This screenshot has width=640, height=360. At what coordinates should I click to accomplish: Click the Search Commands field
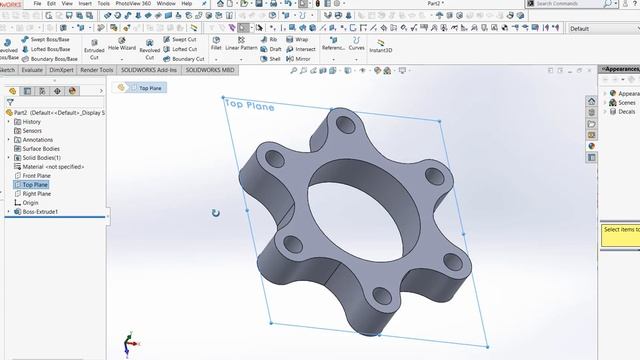pyautogui.click(x=570, y=4)
